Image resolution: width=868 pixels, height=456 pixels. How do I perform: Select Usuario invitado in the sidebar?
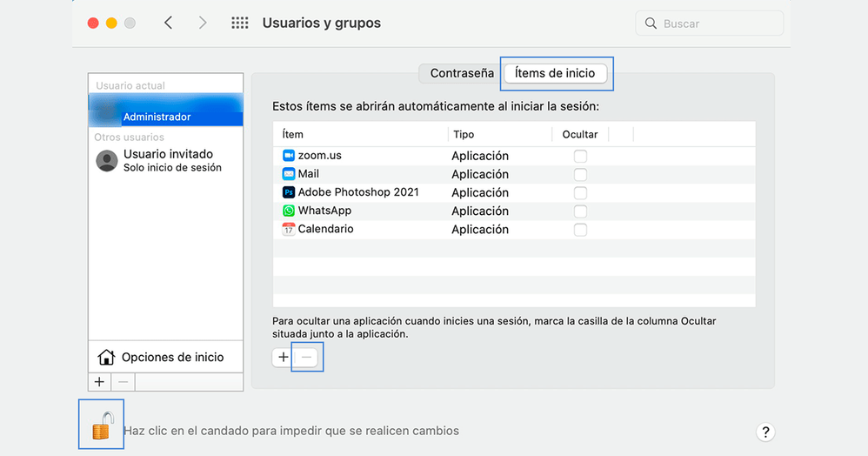165,161
